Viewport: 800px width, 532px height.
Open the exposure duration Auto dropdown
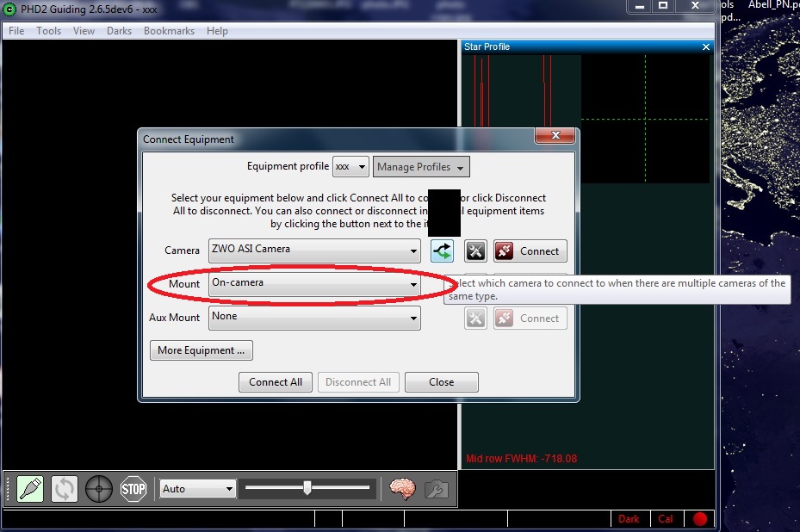tap(198, 489)
